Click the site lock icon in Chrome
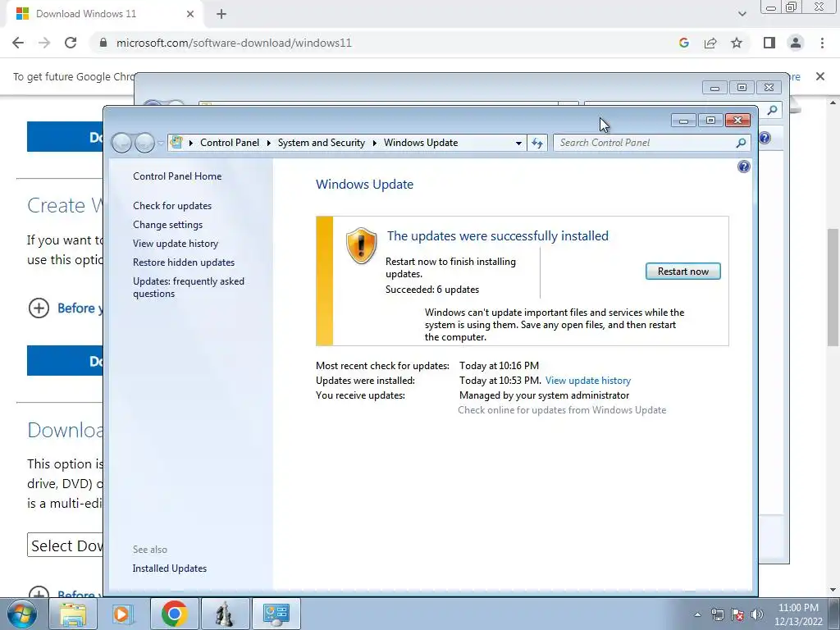840x630 pixels. (x=103, y=43)
